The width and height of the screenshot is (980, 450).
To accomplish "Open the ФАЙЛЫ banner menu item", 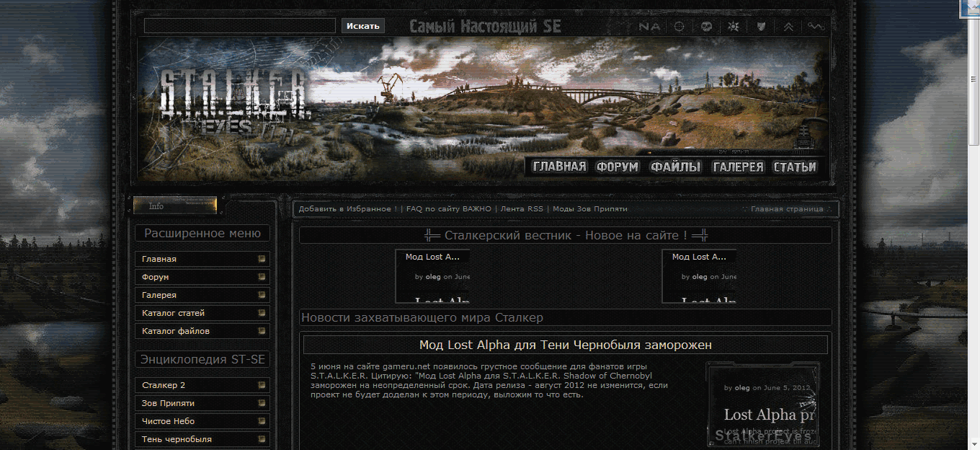I will point(675,167).
